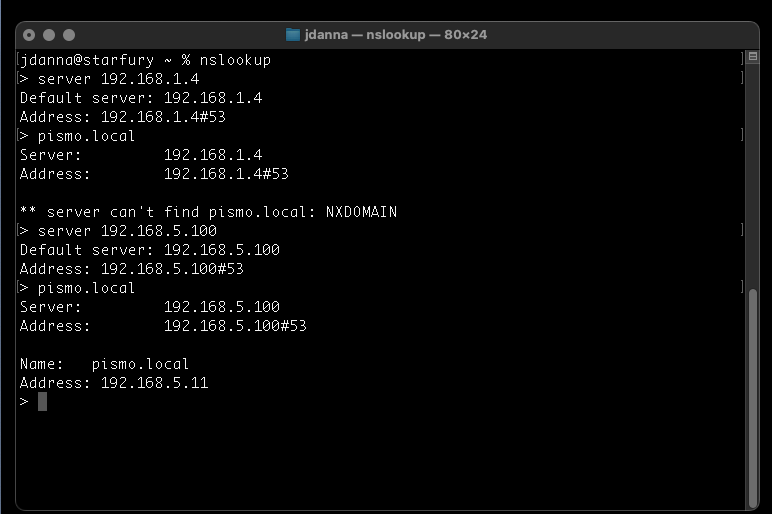Click right bracket mark on the nslookup line
772x514 pixels.
pos(742,59)
